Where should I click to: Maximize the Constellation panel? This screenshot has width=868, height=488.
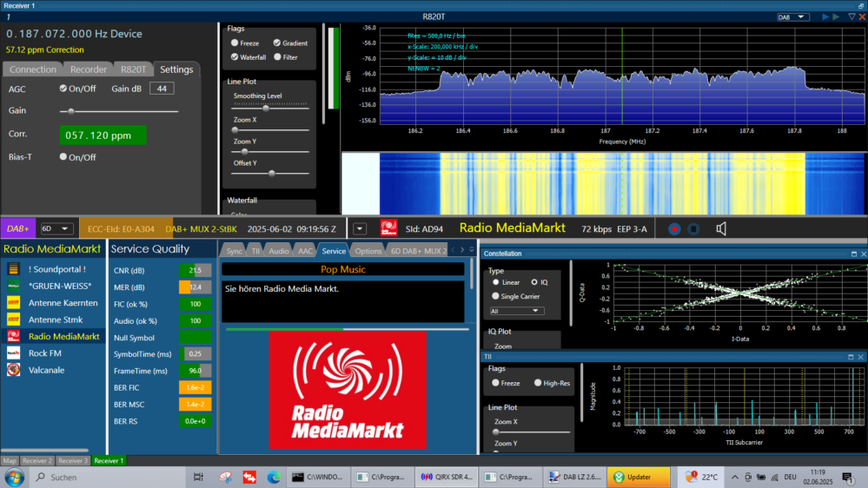pyautogui.click(x=853, y=254)
